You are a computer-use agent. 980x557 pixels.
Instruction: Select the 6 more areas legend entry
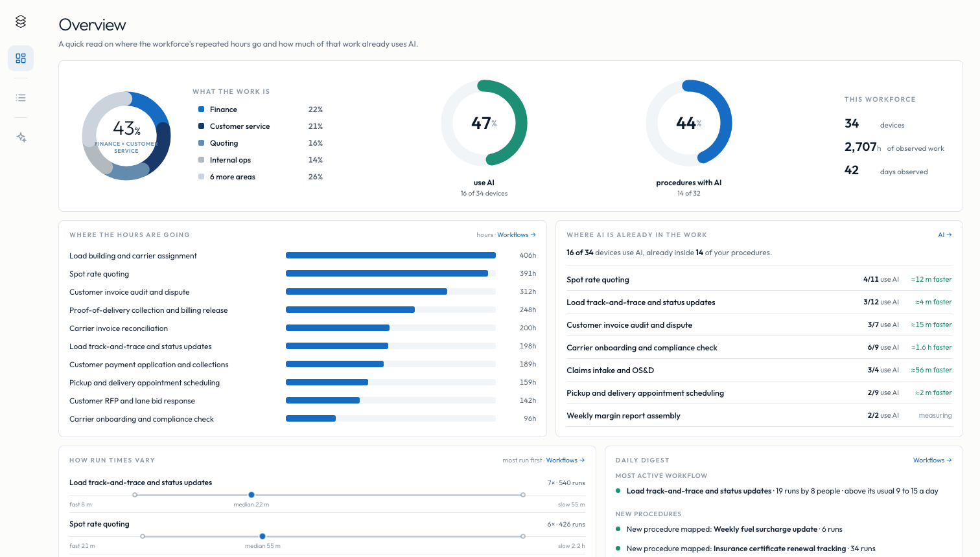tap(261, 177)
